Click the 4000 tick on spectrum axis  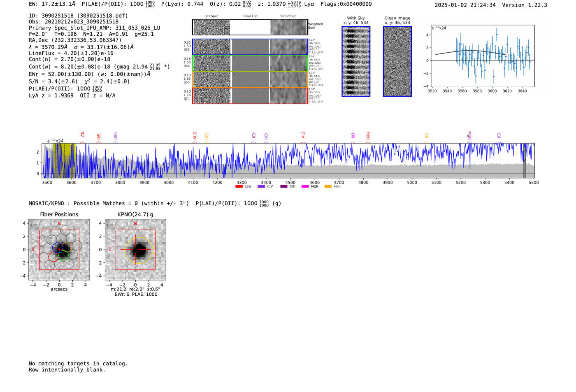169,182
